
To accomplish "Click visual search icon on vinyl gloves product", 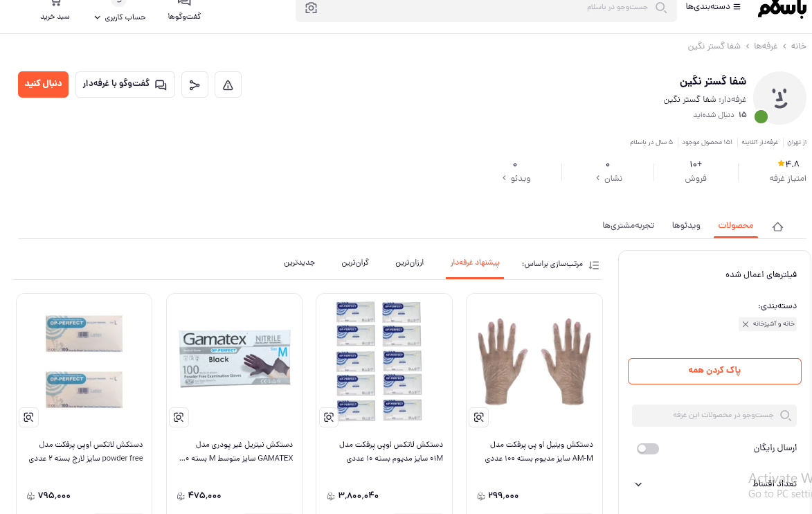I will [x=478, y=417].
